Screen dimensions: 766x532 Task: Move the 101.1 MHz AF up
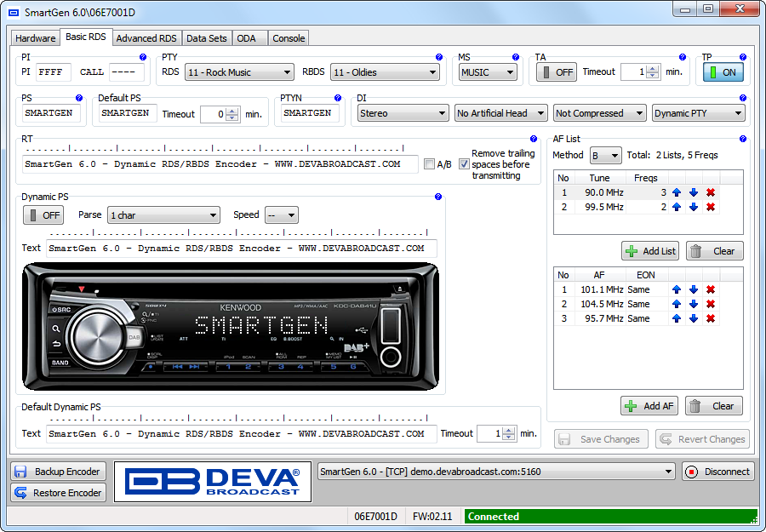click(x=677, y=289)
